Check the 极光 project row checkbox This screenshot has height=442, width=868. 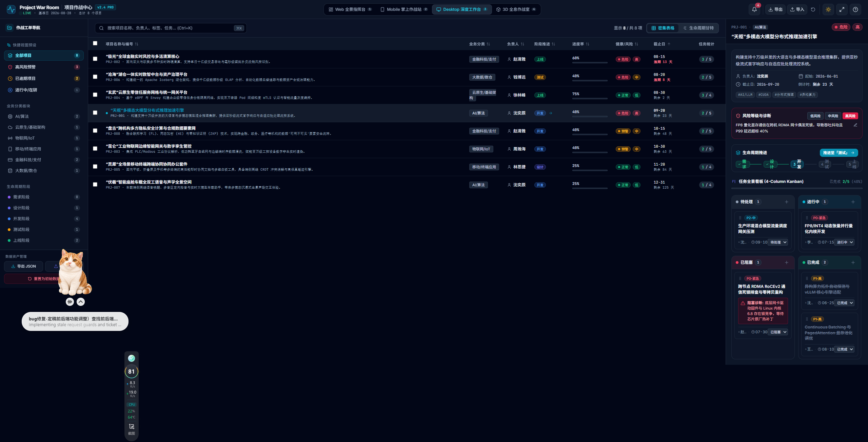[x=95, y=59]
